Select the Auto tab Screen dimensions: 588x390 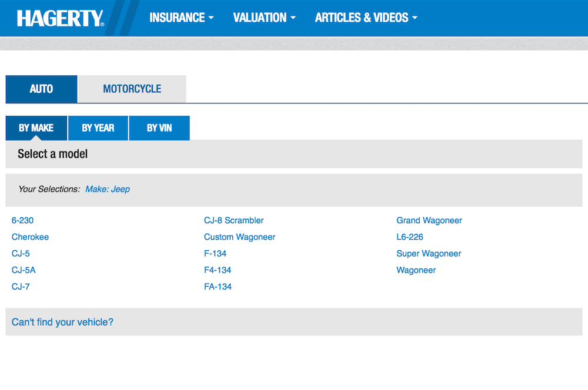[x=41, y=89]
